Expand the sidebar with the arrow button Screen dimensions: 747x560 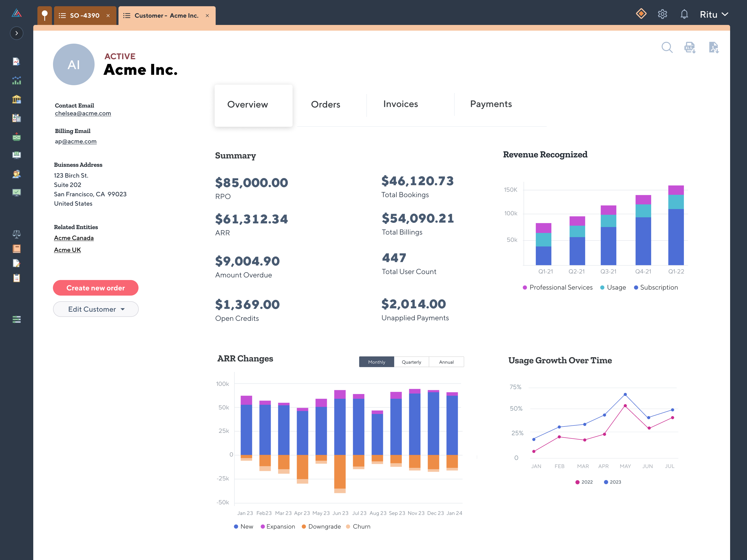coord(17,33)
